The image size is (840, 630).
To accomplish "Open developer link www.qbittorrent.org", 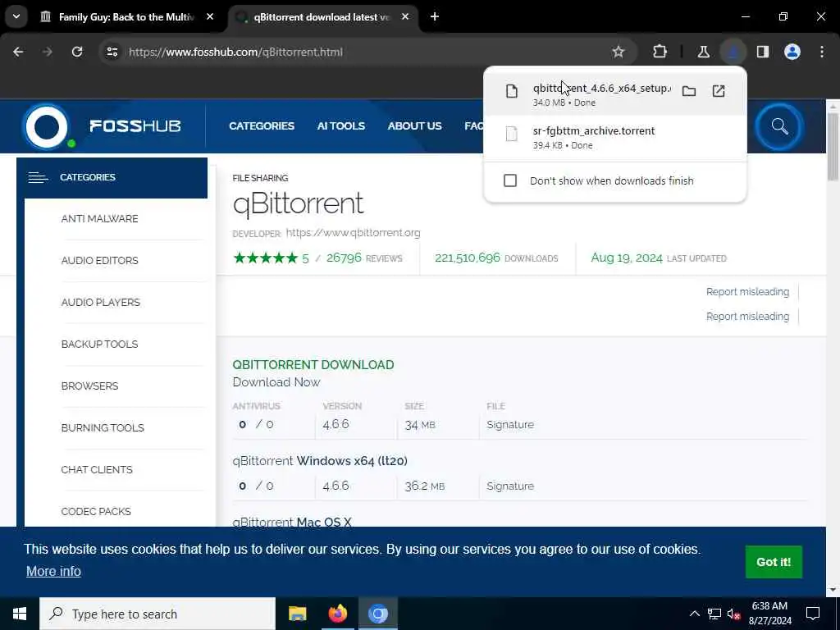I will click(x=353, y=232).
